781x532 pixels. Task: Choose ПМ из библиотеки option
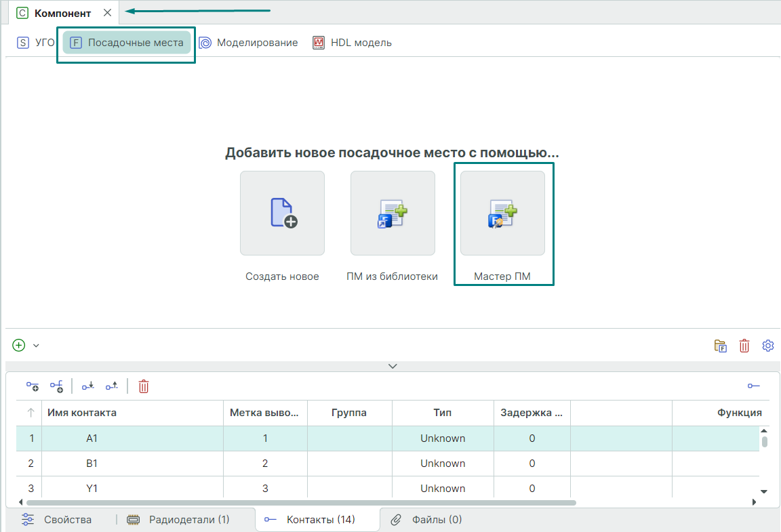click(x=393, y=213)
